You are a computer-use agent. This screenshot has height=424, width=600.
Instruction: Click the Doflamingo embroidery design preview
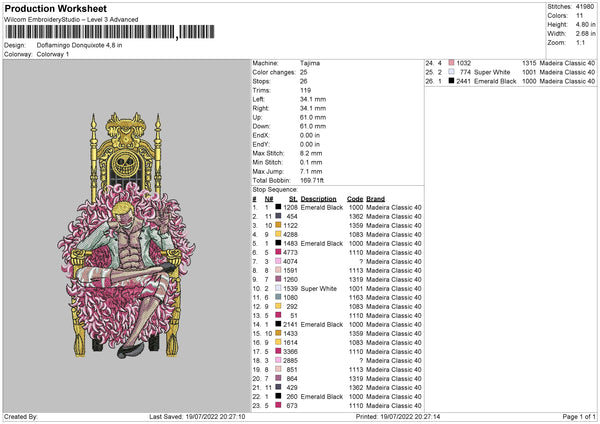[126, 235]
